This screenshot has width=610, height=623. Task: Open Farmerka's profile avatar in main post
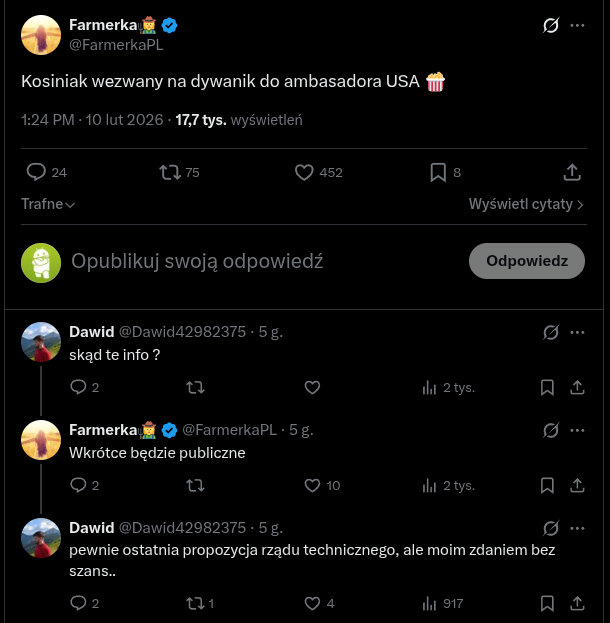pos(41,36)
